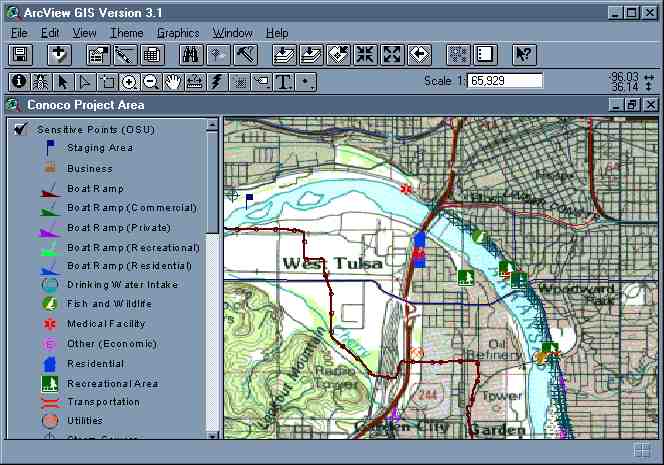Viewport: 664px width, 465px height.
Task: Open the File menu
Action: pyautogui.click(x=19, y=33)
